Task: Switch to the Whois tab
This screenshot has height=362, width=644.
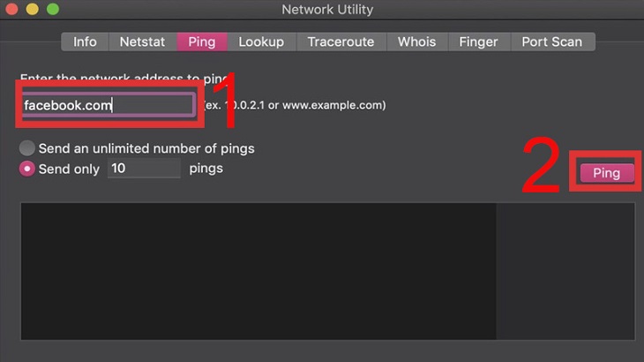Action: [417, 41]
